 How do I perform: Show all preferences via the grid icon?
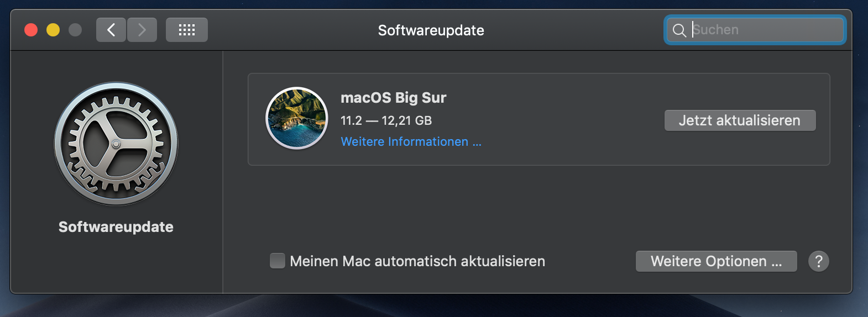187,30
